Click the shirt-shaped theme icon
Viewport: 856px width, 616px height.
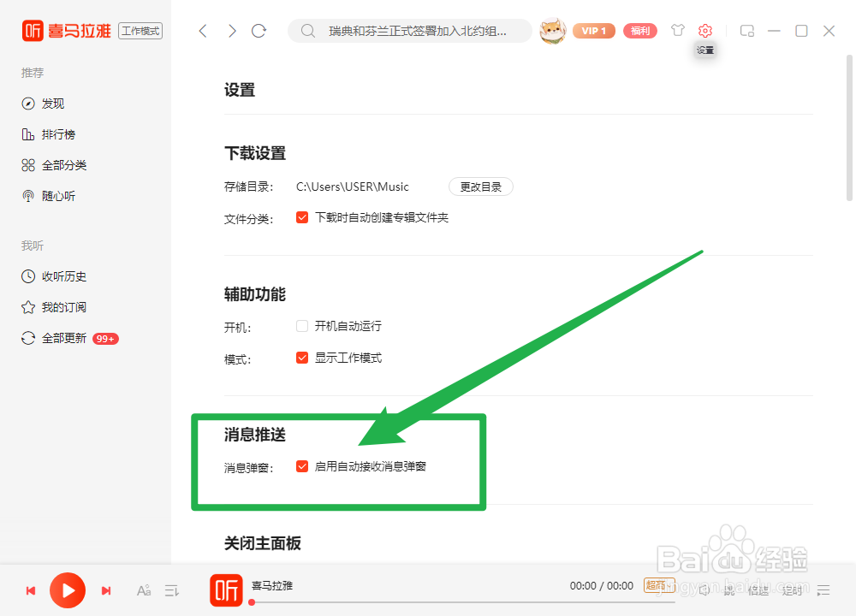pos(677,30)
